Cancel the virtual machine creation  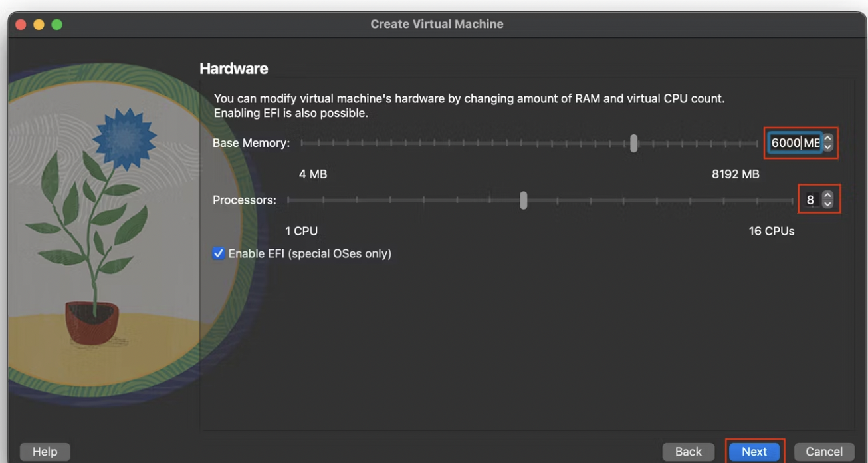click(824, 452)
